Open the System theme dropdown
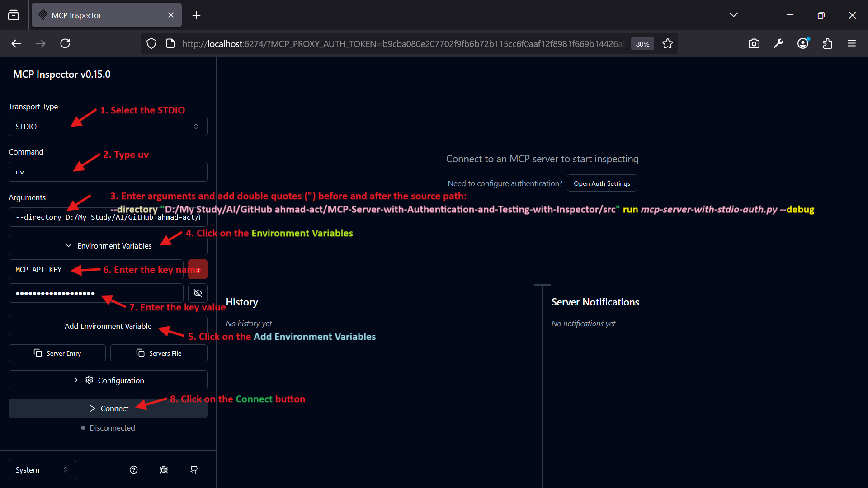Image resolution: width=868 pixels, height=488 pixels. pyautogui.click(x=42, y=470)
